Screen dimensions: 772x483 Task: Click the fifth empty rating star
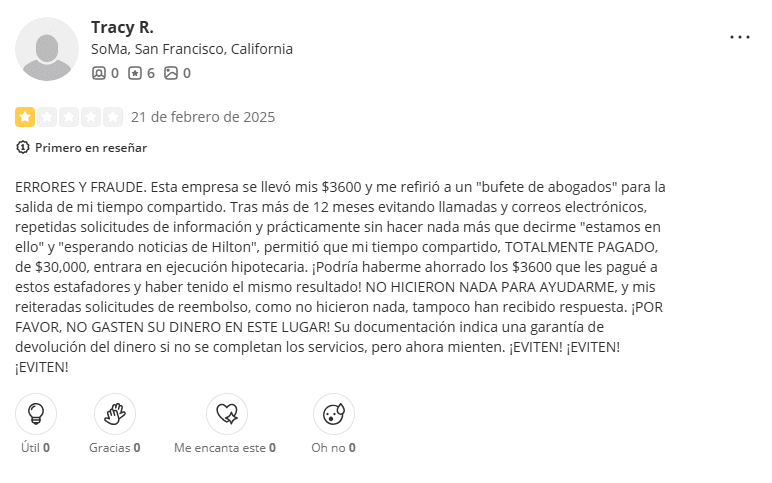113,117
